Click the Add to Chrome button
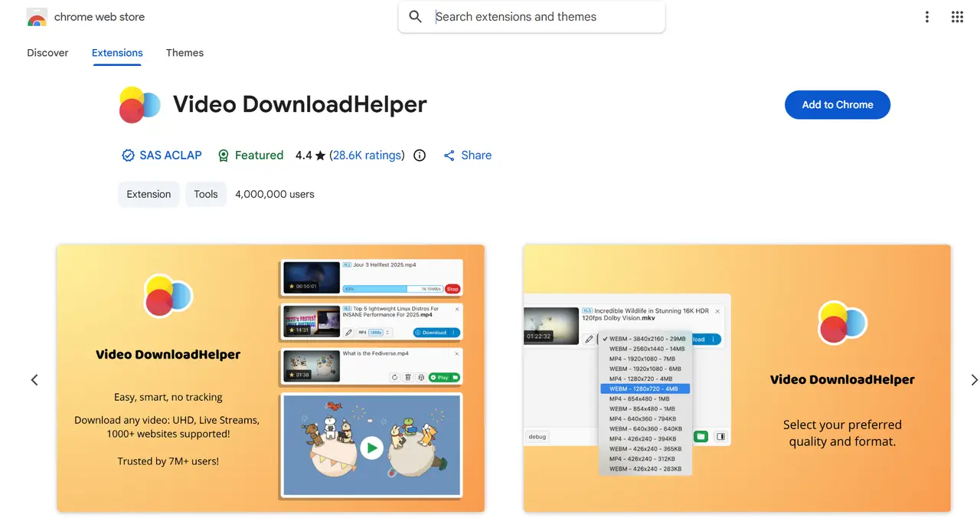Screen dimensions: 980x528 pyautogui.click(x=837, y=105)
